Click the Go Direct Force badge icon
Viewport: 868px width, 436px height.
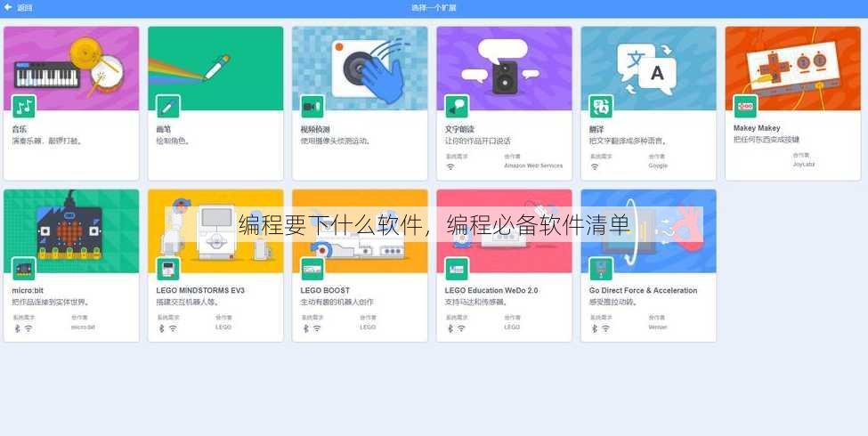point(601,269)
